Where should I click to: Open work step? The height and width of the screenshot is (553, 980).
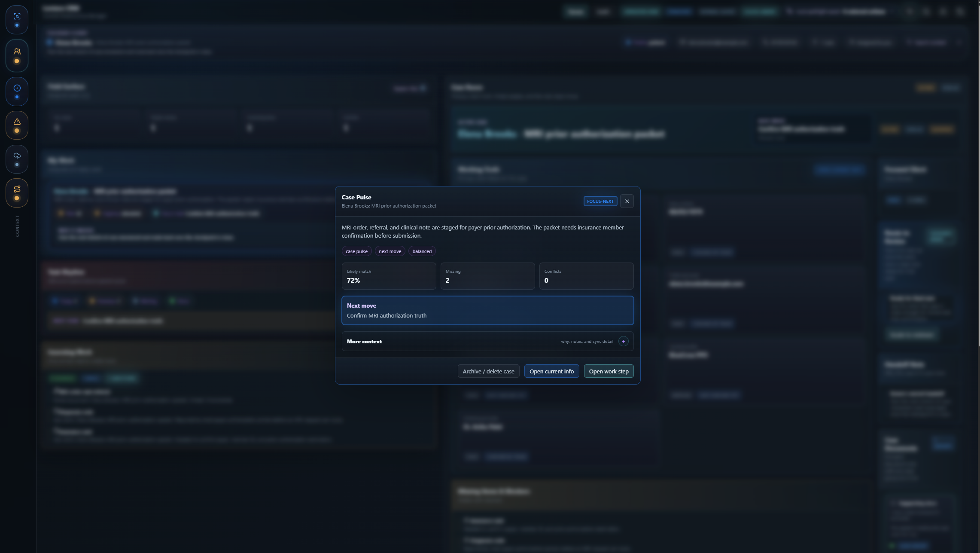[x=609, y=371]
